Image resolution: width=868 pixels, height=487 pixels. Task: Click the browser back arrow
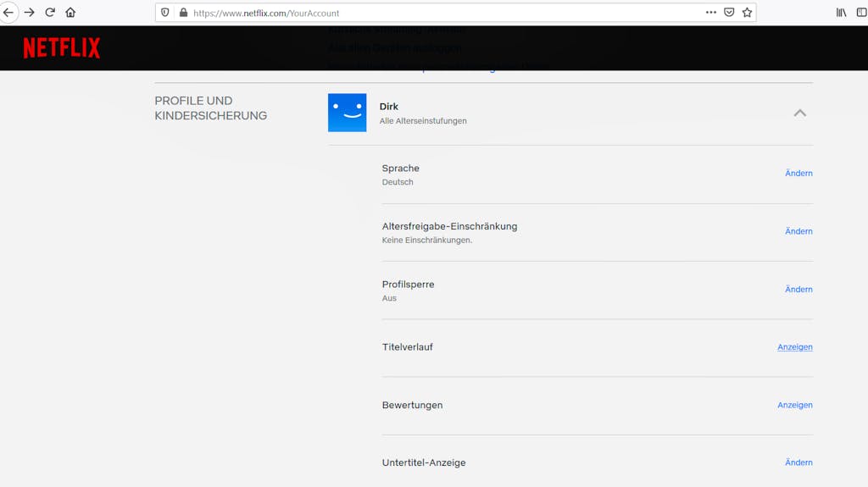tap(8, 13)
